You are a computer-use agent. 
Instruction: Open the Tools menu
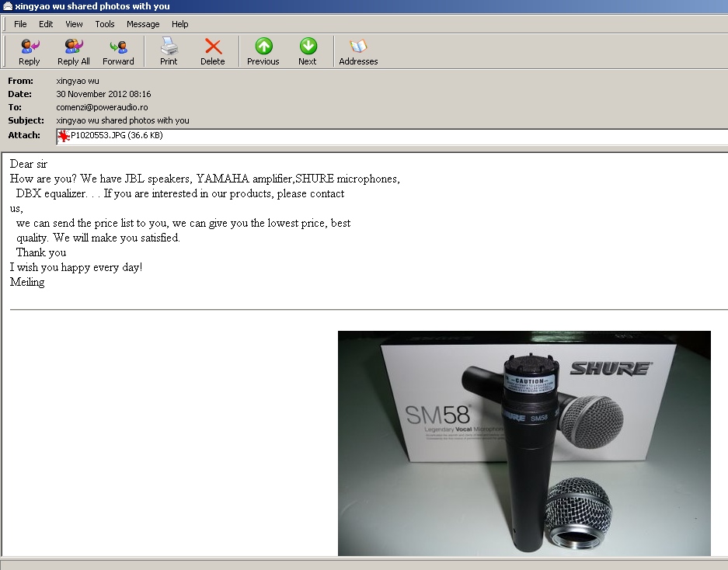pyautogui.click(x=104, y=24)
